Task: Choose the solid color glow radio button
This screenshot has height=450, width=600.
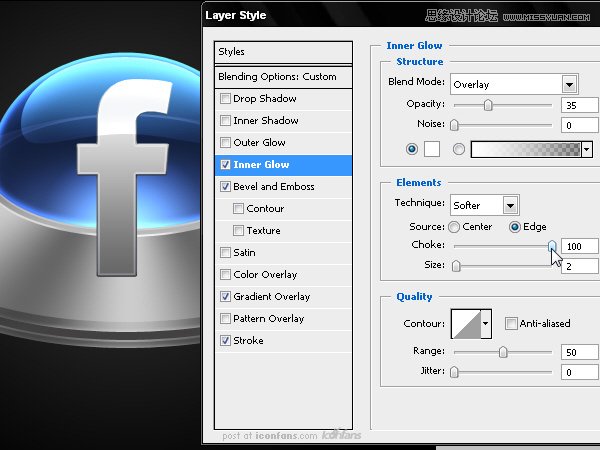Action: click(x=412, y=149)
